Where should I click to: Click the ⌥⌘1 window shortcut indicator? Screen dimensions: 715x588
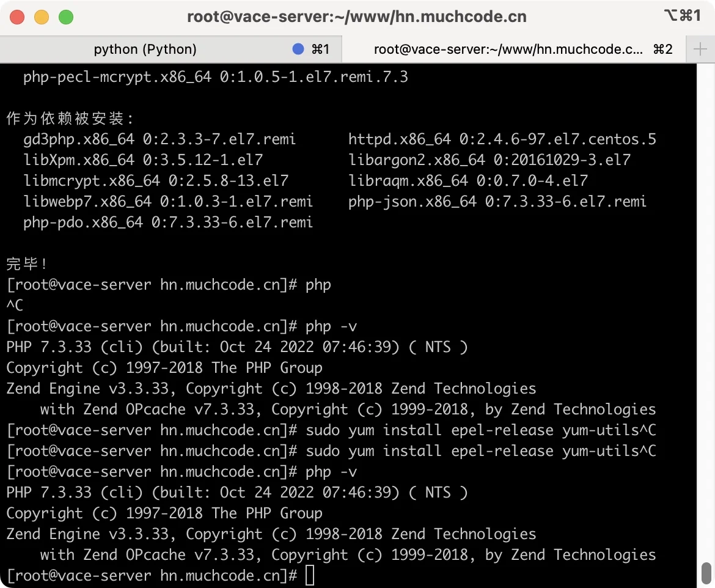click(683, 15)
